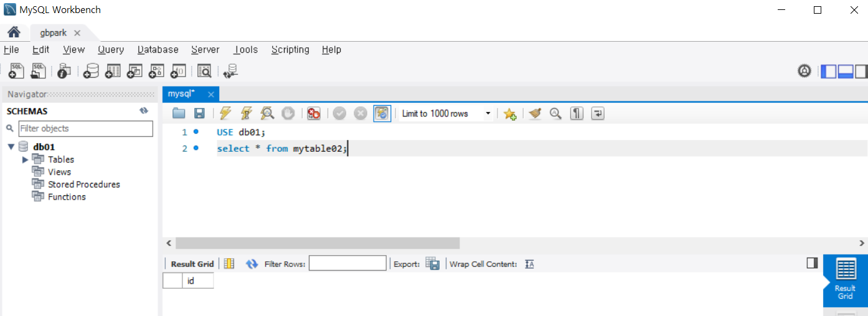Search table data icon

tap(204, 71)
